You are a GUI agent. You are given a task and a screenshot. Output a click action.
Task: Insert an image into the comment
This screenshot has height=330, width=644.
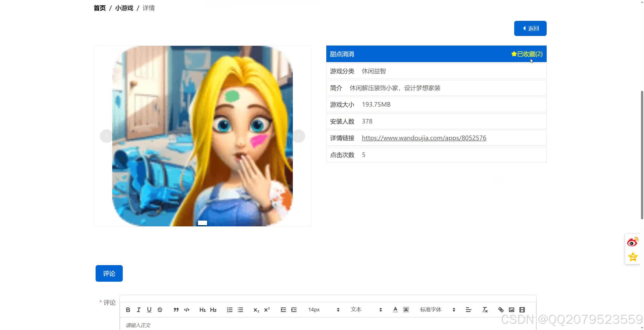511,310
